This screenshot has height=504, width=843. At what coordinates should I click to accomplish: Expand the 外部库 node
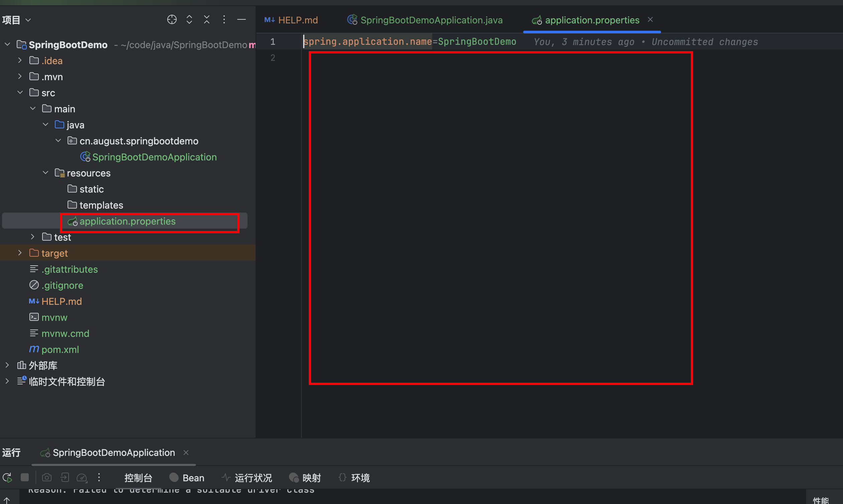point(7,365)
